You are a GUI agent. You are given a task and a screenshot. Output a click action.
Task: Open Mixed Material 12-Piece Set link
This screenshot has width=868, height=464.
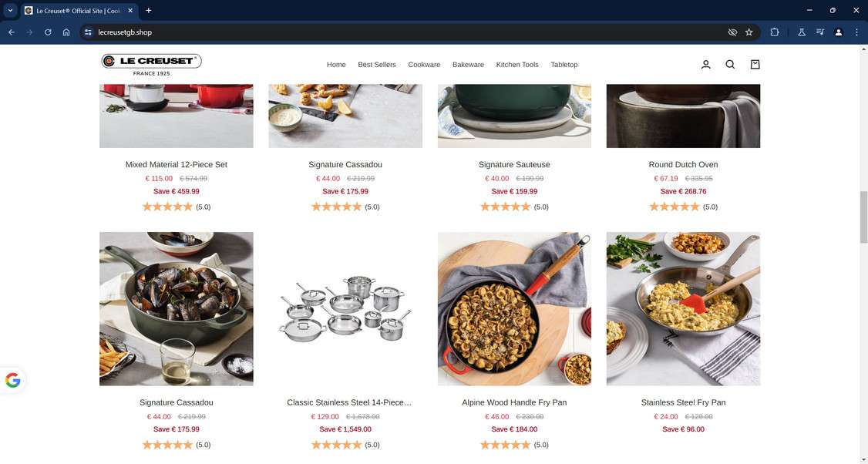coord(176,164)
